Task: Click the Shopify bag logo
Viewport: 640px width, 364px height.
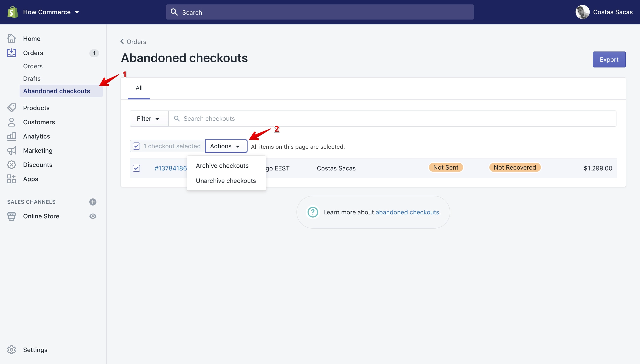Action: click(12, 12)
